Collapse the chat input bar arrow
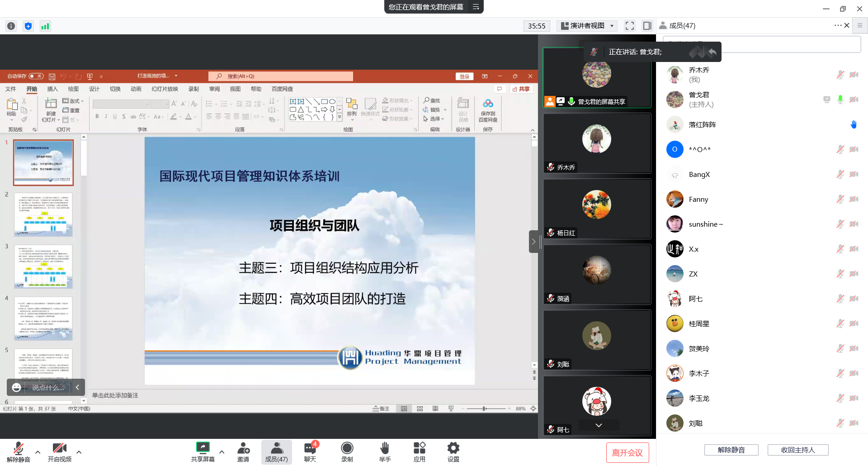The width and height of the screenshot is (868, 466). tap(77, 387)
